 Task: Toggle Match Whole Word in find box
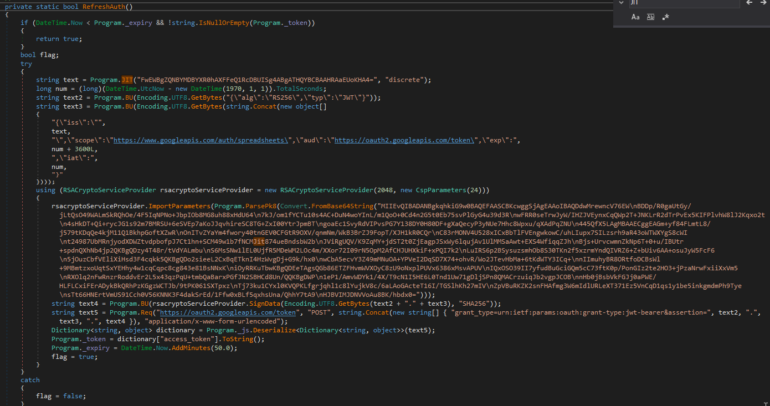pyautogui.click(x=651, y=17)
